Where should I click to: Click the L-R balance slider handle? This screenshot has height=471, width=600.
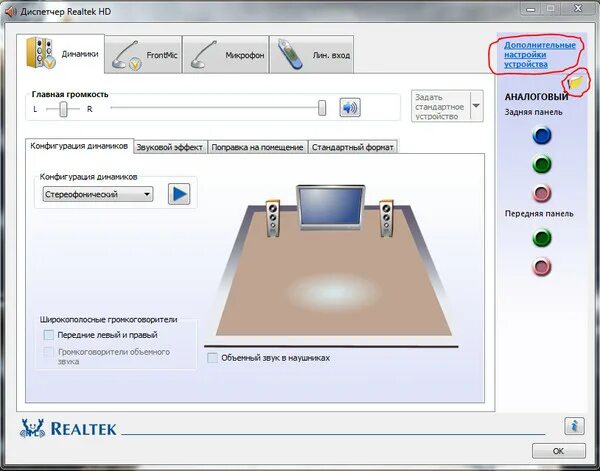click(64, 109)
